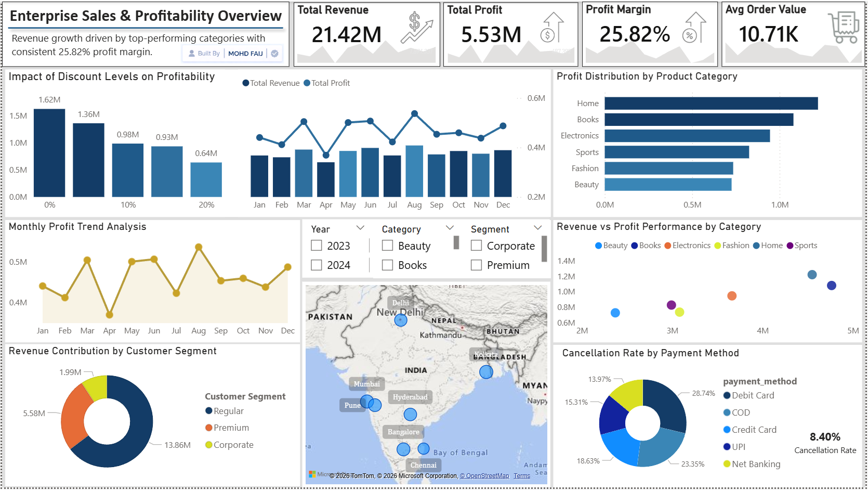Click the Profit Margin percent arrow icon
Screen dimensions: 868x490
point(694,28)
